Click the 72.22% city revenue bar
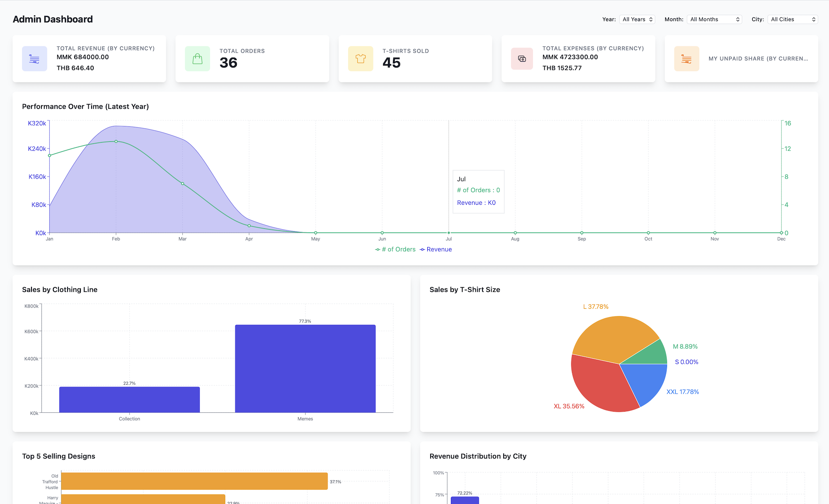Screen dimensions: 829x504 [465, 500]
